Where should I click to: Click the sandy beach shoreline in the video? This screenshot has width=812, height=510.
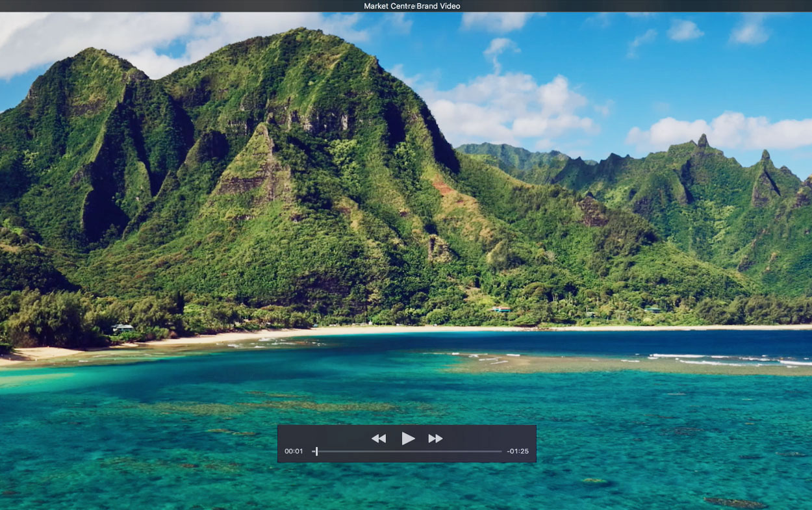click(x=260, y=335)
